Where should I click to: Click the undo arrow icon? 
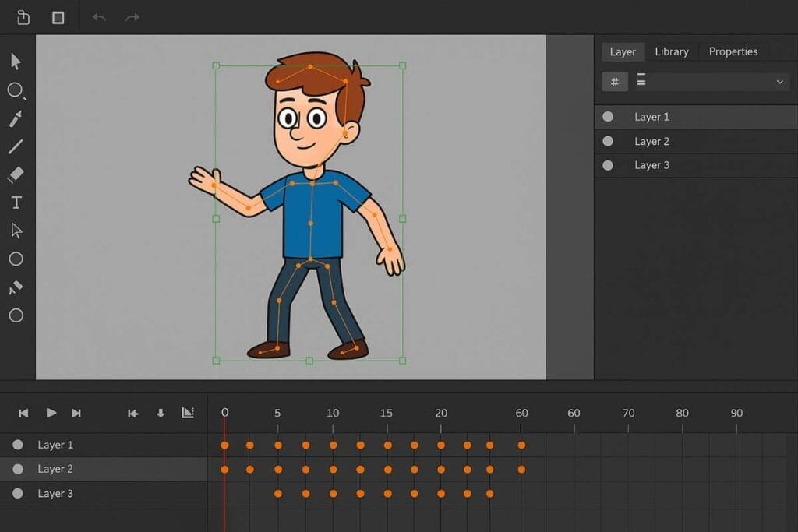click(99, 16)
